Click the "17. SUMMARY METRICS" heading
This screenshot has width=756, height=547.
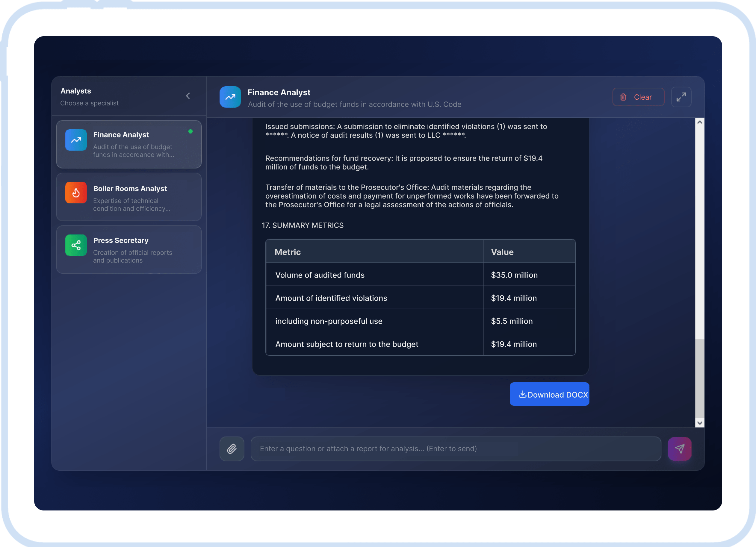302,225
